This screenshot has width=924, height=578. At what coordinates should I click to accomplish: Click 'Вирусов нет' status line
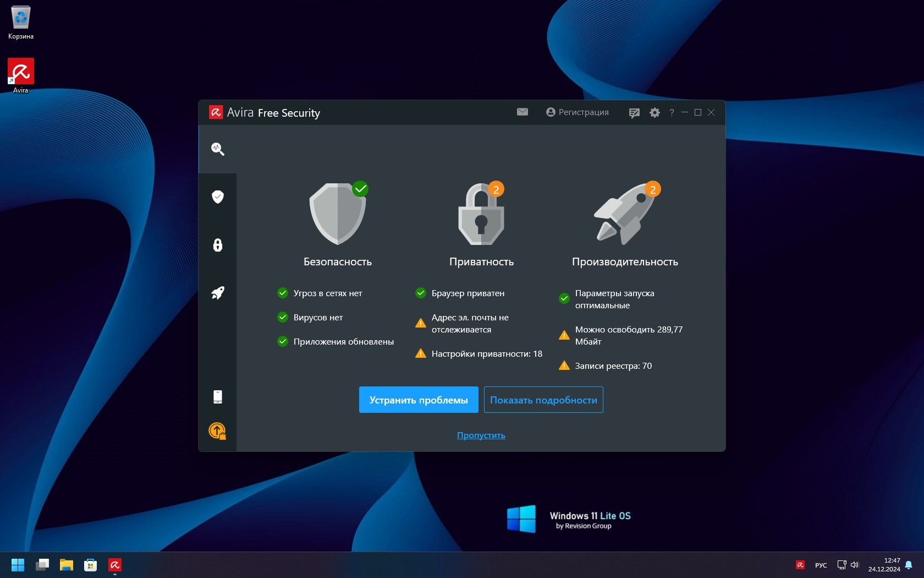coord(310,318)
